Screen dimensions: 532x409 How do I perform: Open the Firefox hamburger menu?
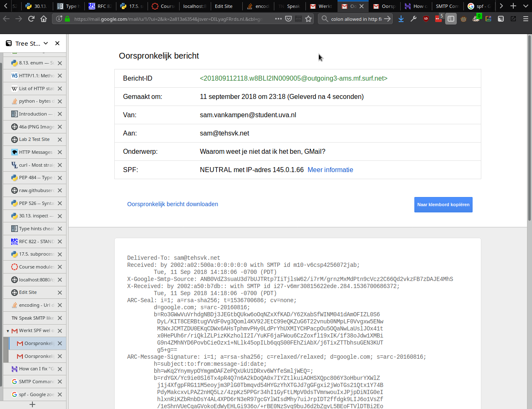coord(526,19)
